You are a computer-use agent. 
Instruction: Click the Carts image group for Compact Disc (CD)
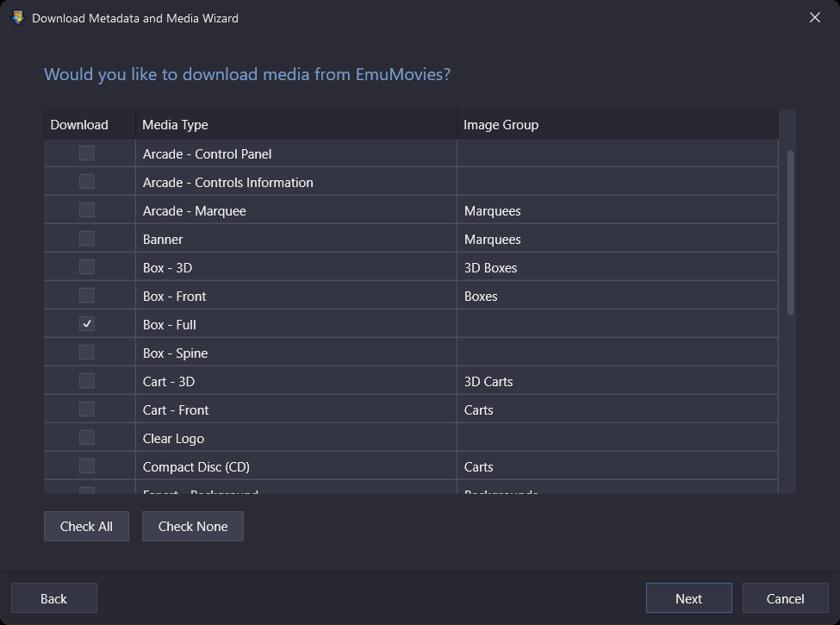point(618,466)
